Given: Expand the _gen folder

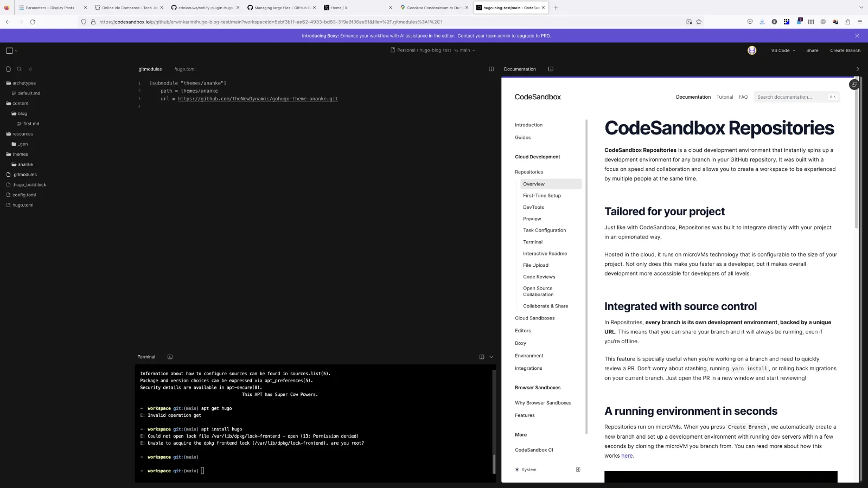Looking at the screenshot, I should tap(20, 144).
